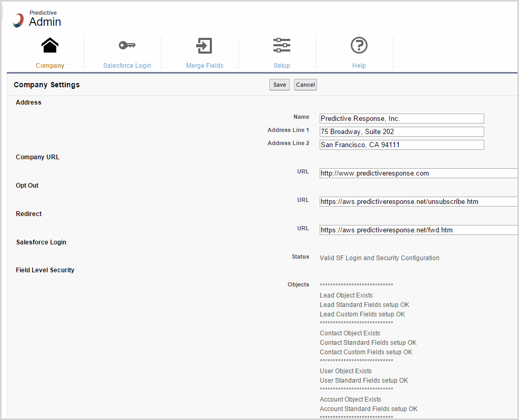The width and height of the screenshot is (519, 420).
Task: Click the Merge Fields arrow-box icon
Action: [204, 46]
